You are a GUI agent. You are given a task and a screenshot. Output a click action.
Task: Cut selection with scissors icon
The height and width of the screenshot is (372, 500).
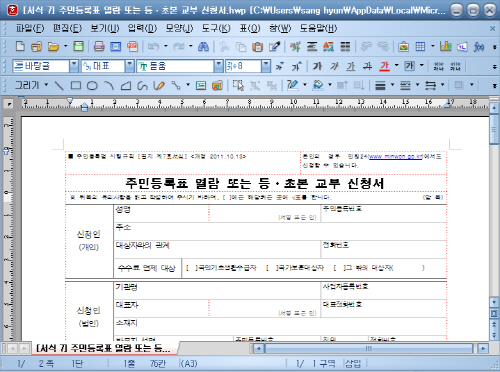point(224,46)
